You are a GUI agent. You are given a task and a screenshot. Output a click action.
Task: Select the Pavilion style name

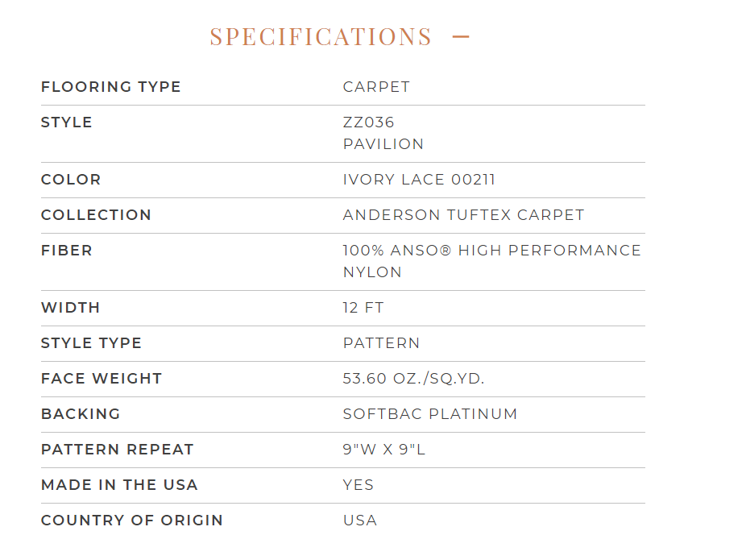coord(383,144)
